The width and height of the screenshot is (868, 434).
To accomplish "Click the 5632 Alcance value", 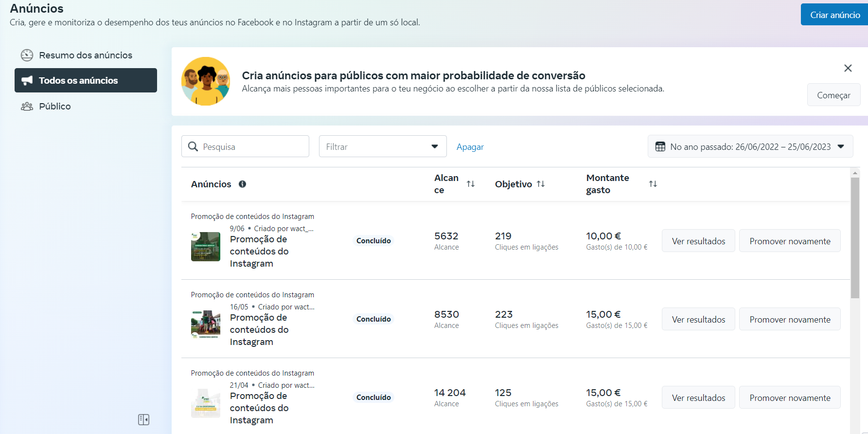I will pyautogui.click(x=446, y=236).
